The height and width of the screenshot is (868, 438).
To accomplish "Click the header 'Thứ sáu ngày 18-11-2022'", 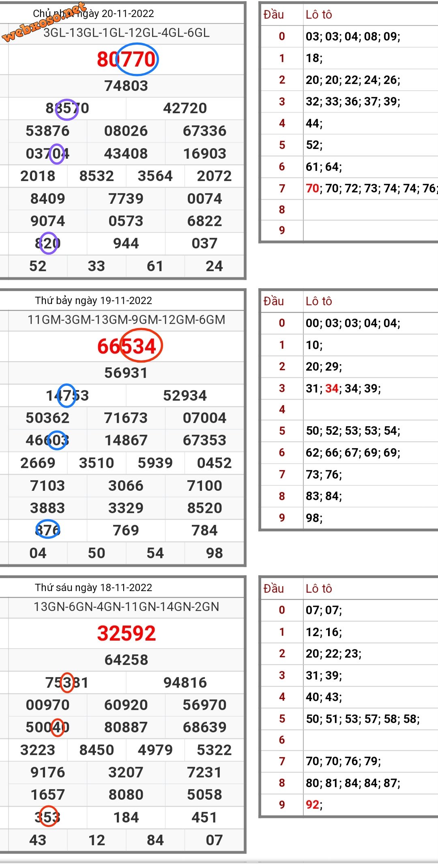I will [94, 587].
